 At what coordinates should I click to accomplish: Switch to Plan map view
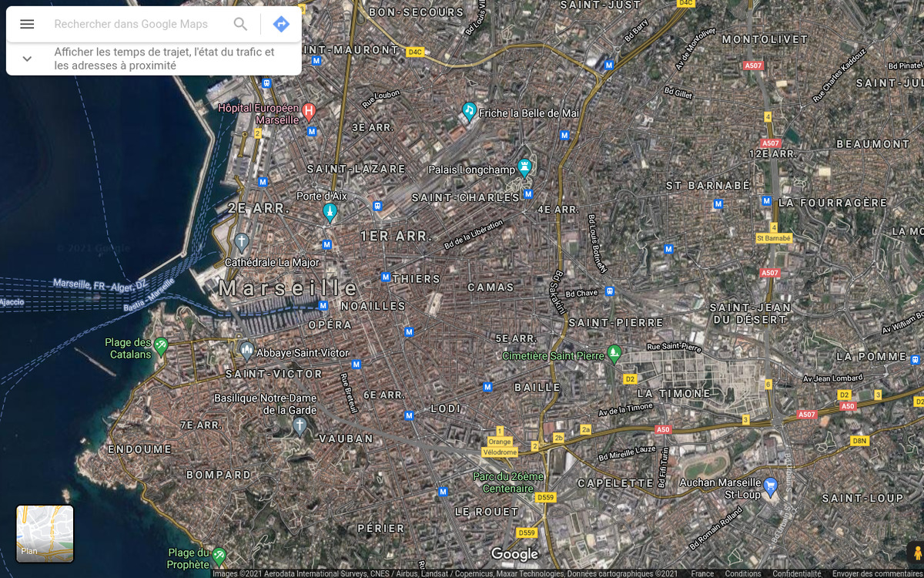click(x=44, y=533)
